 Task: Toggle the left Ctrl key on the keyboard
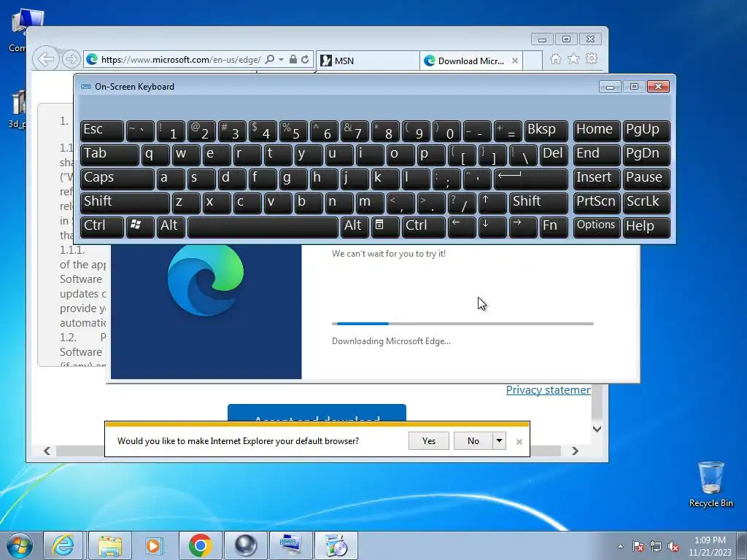click(102, 226)
